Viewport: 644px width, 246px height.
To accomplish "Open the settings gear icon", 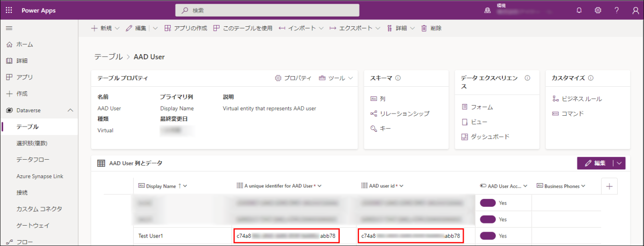I will pos(598,10).
